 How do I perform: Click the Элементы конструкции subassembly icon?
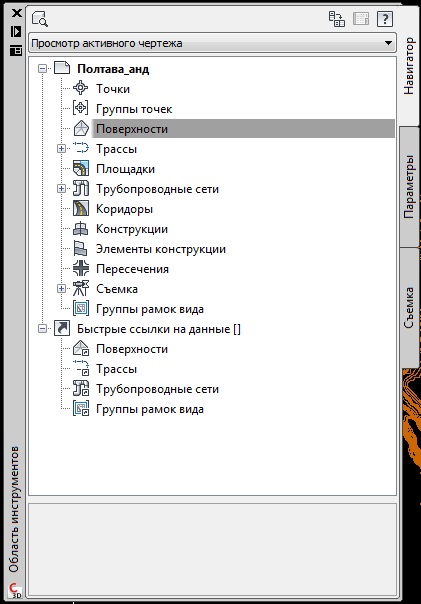[x=81, y=248]
